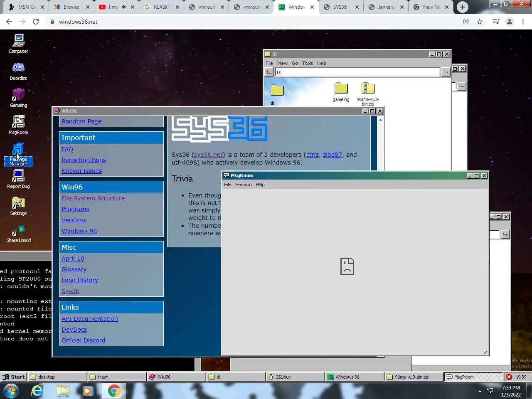Switch to Wiki96 task in Win96 taskbar

176,377
